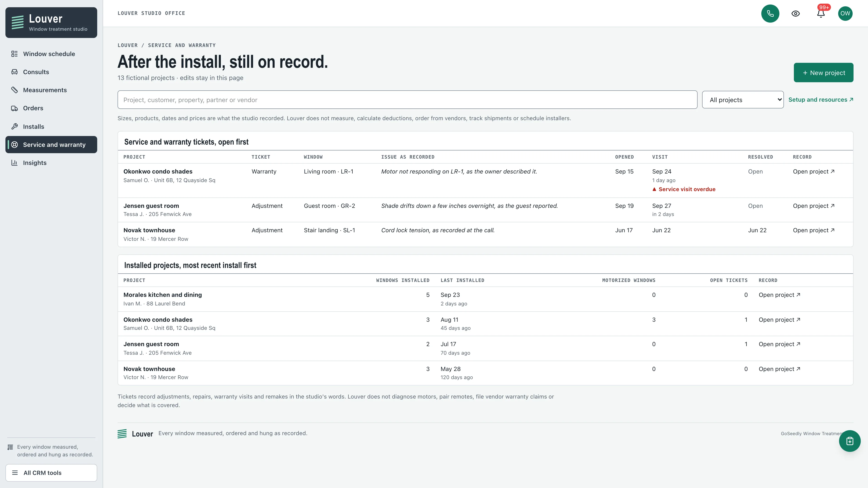Click the Measurements ruler icon

[14, 90]
